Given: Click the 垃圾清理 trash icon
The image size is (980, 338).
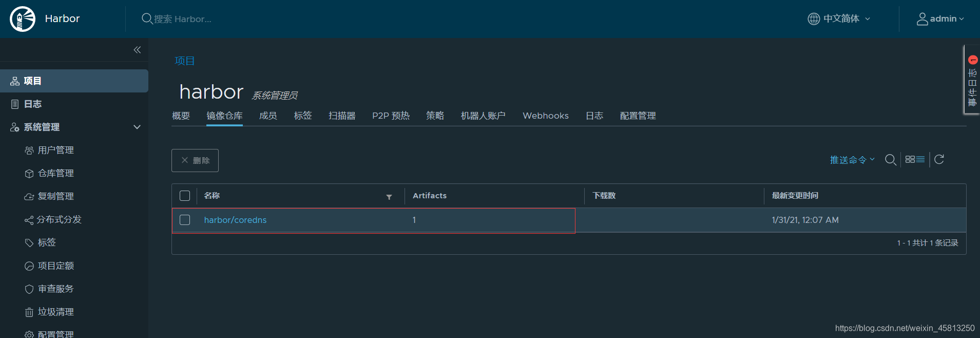Looking at the screenshot, I should pos(29,312).
